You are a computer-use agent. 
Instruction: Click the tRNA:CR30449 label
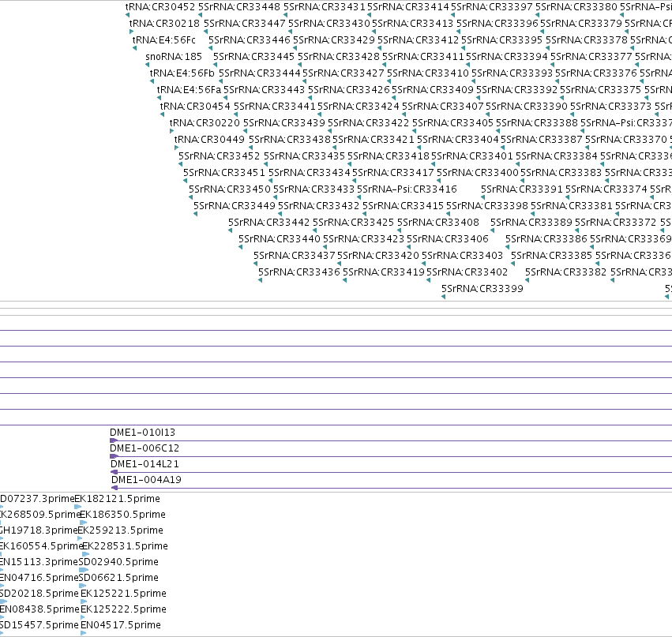209,140
